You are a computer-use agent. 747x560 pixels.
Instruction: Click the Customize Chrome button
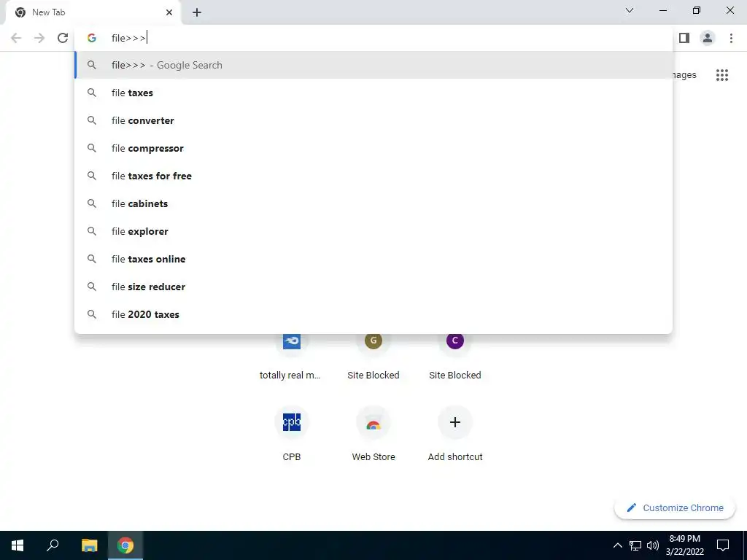click(675, 507)
